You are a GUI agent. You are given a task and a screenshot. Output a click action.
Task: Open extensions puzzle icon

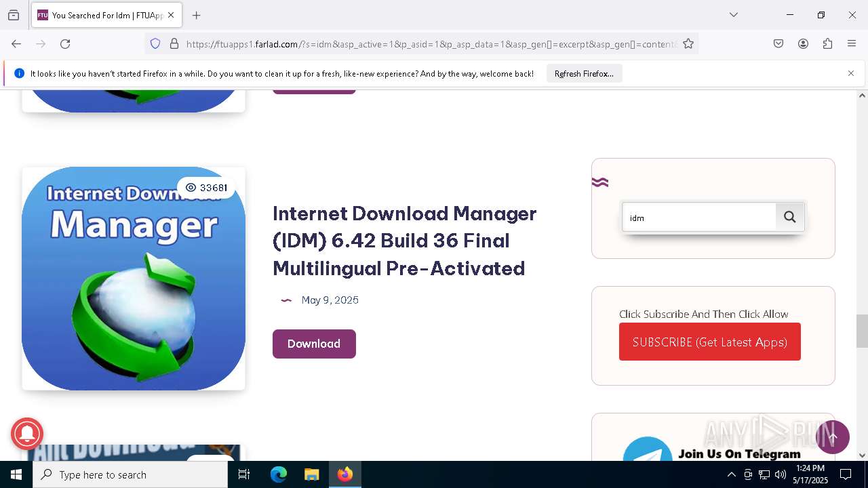click(827, 44)
